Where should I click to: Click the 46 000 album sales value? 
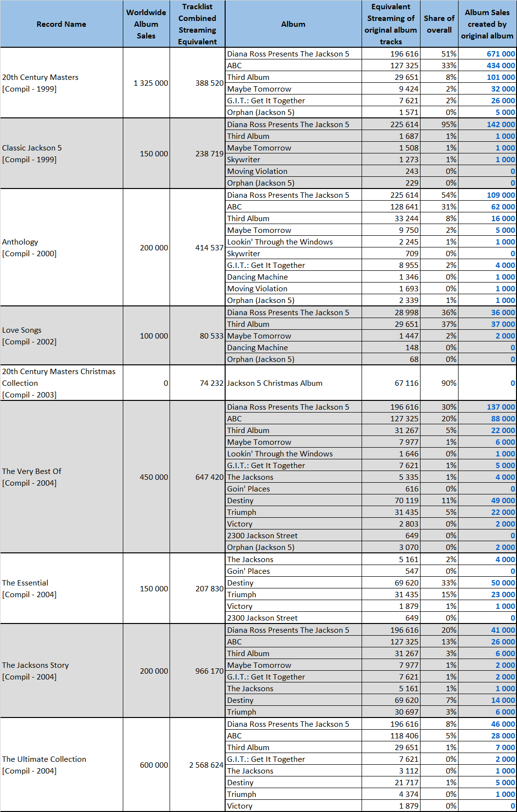(x=503, y=724)
